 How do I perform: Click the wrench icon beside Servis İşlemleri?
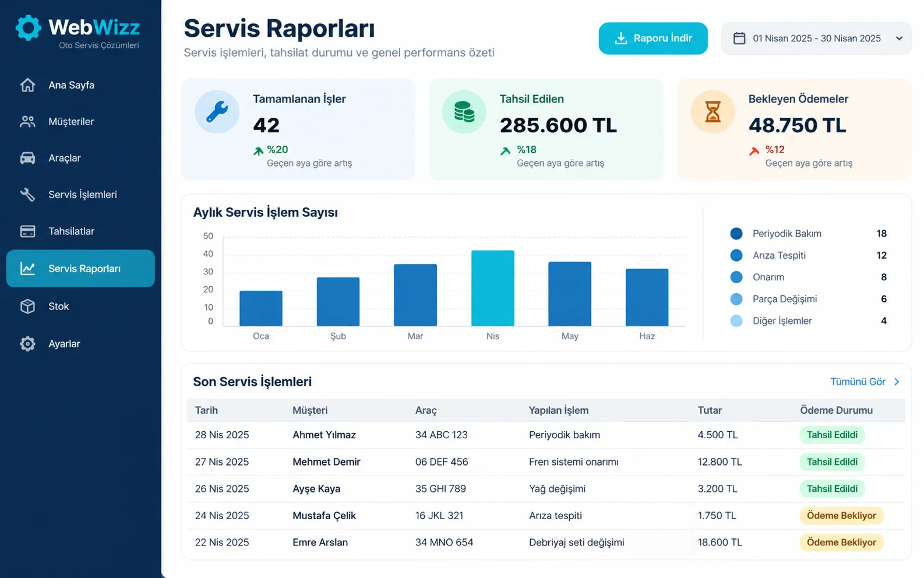pyautogui.click(x=27, y=195)
